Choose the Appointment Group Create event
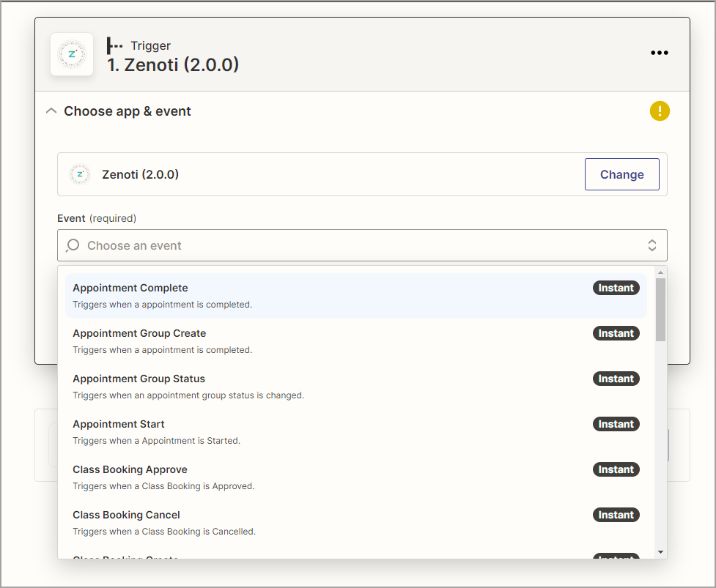The image size is (716, 588). [x=356, y=341]
